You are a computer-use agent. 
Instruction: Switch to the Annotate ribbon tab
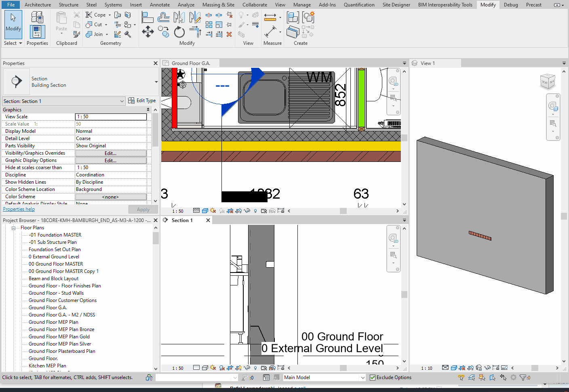[x=160, y=4]
